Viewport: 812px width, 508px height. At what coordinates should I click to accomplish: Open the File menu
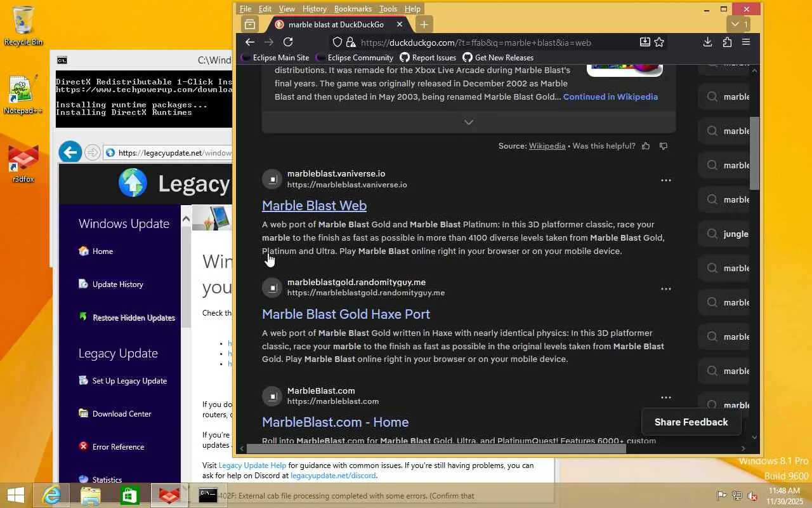coord(246,9)
